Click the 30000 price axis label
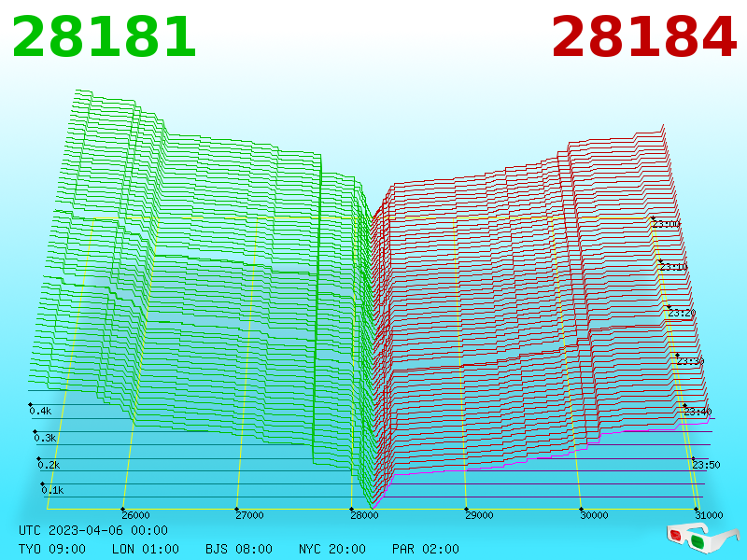 click(x=594, y=515)
